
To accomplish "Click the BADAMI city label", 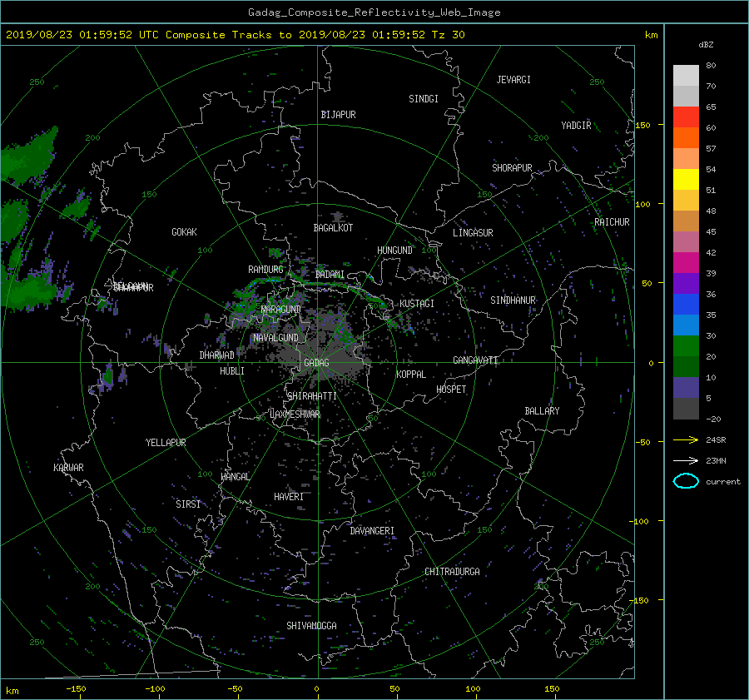I will click(330, 275).
